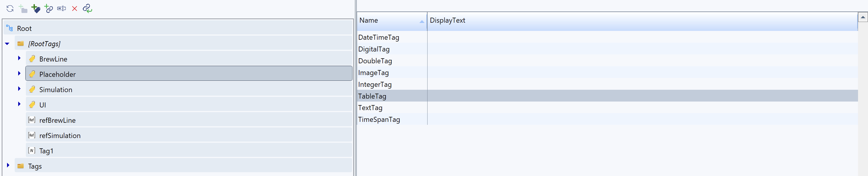Image resolution: width=868 pixels, height=176 pixels.
Task: Select the refBrewLine reference item
Action: [57, 120]
